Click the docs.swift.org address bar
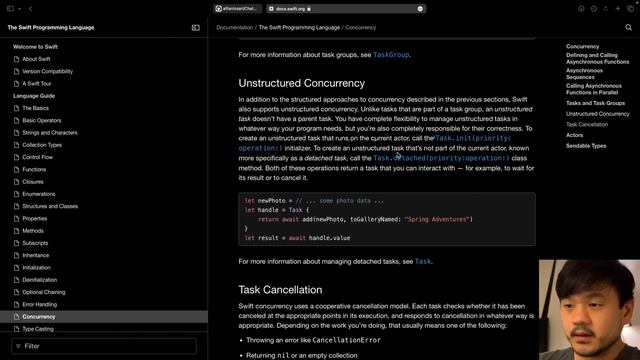This screenshot has width=640, height=360. point(346,9)
